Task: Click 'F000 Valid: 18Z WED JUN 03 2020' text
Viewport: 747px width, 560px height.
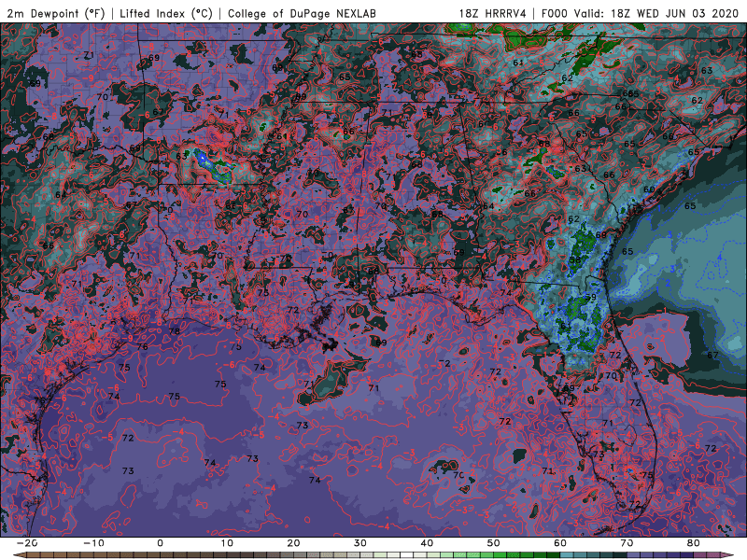Action: 640,13
